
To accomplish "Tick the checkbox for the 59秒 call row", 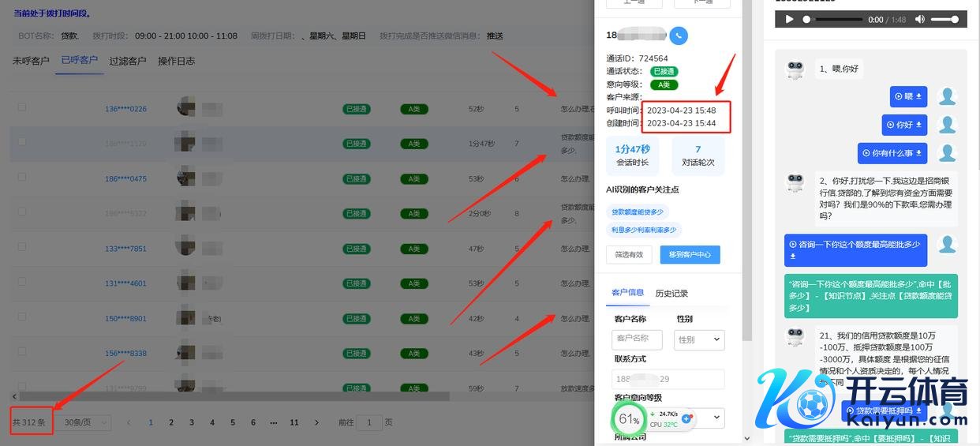I will point(22,387).
